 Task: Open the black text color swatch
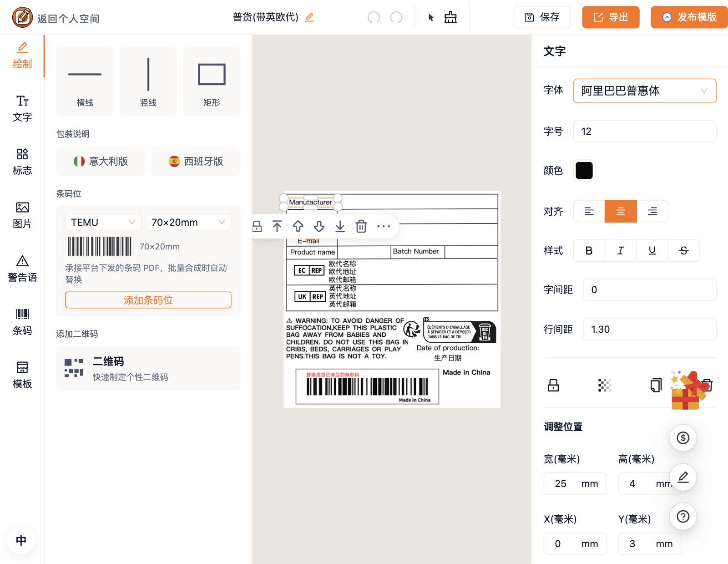pyautogui.click(x=584, y=170)
